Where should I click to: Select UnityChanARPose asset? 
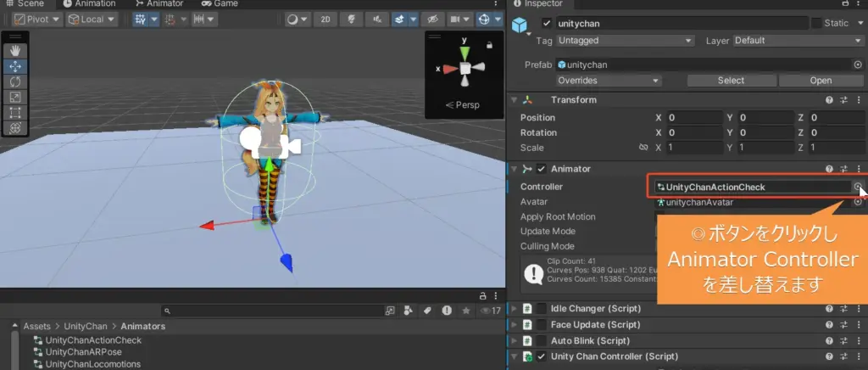click(x=84, y=352)
